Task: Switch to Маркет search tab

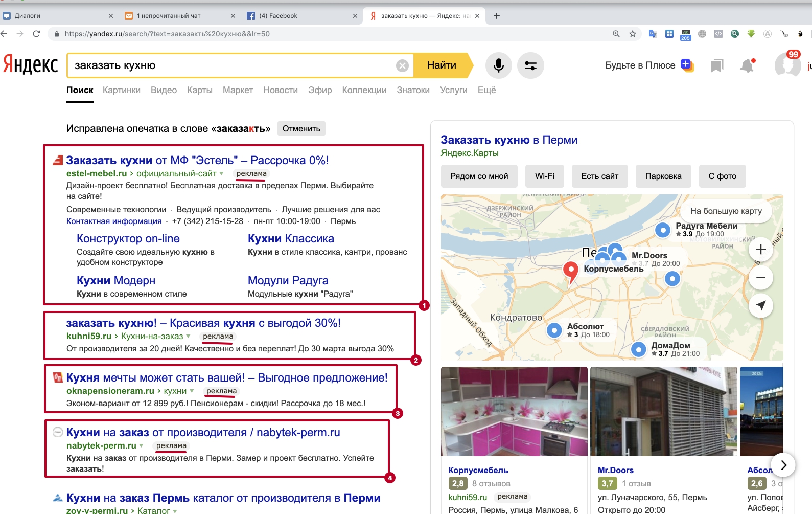Action: (238, 90)
